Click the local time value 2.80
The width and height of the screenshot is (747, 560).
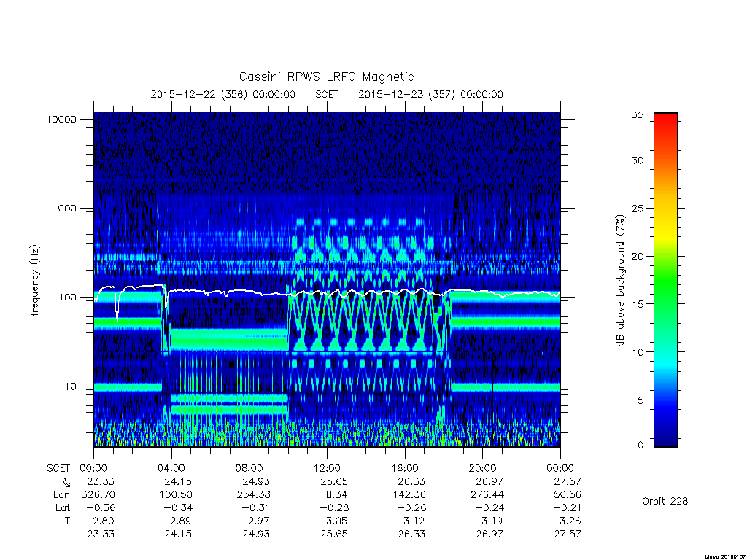104,521
